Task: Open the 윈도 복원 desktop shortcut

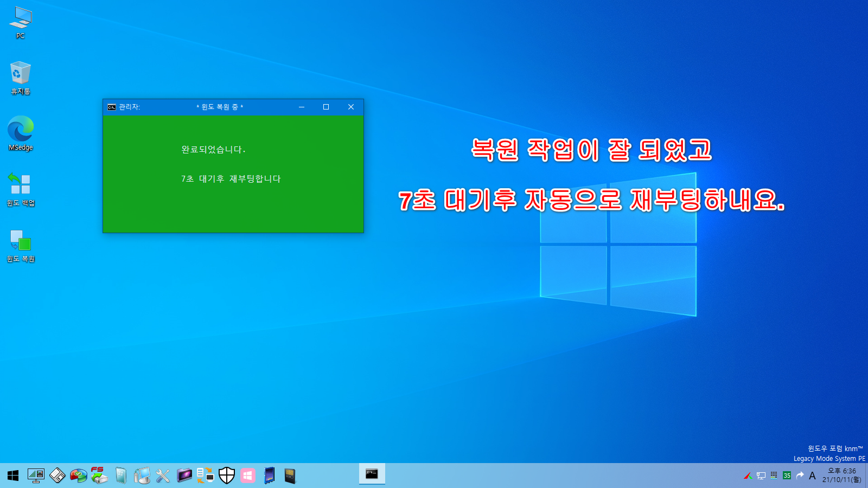Action: click(21, 246)
